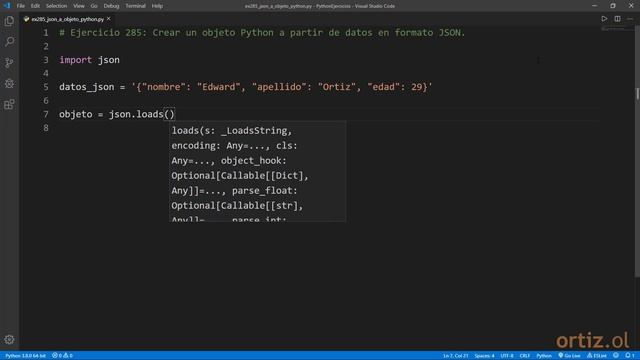Open the Terminal menu
Viewport: 640px width, 360px height.
pyautogui.click(x=136, y=6)
